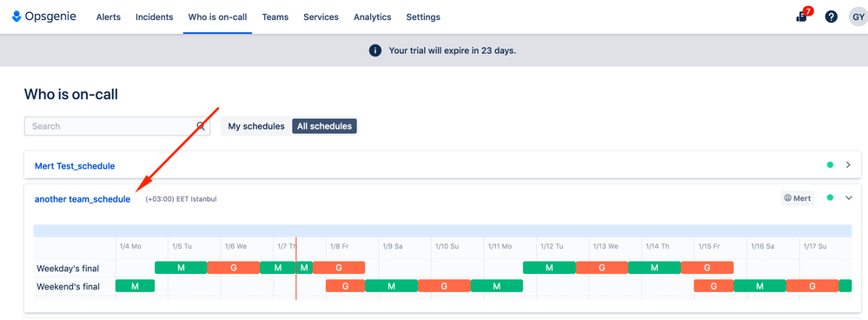This screenshot has width=868, height=320.
Task: Click the trial expiry message text
Action: tap(453, 50)
